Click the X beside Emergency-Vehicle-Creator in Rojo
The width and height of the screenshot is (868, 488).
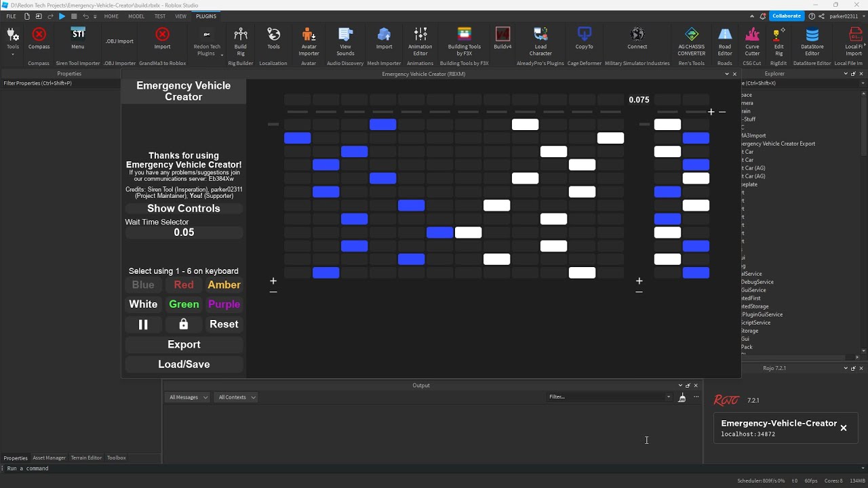tap(844, 428)
